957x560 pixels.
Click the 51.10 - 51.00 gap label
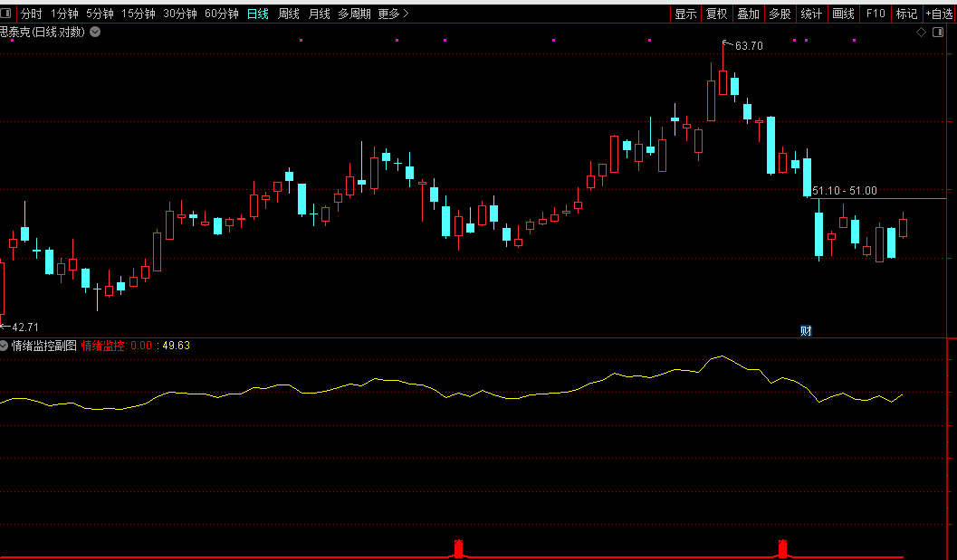pyautogui.click(x=845, y=190)
